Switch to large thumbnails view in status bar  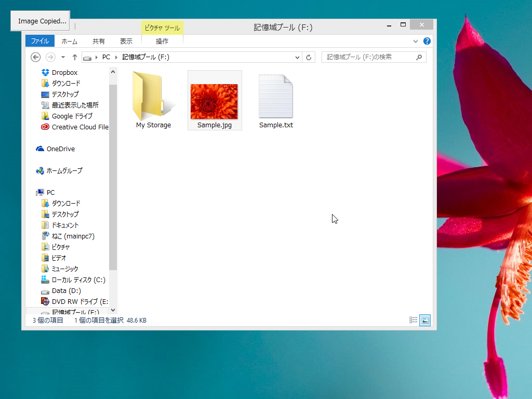[x=424, y=321]
